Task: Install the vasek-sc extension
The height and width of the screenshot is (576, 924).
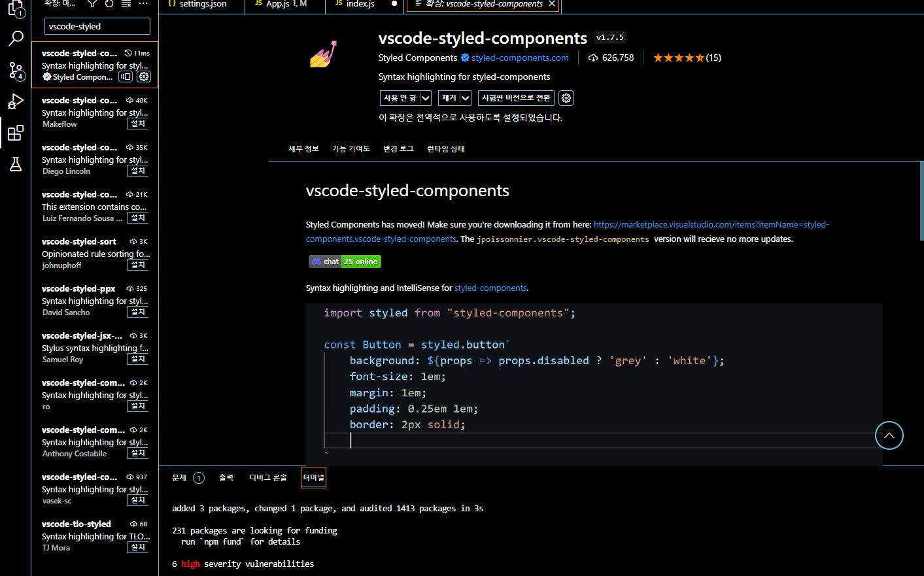Action: coord(138,500)
